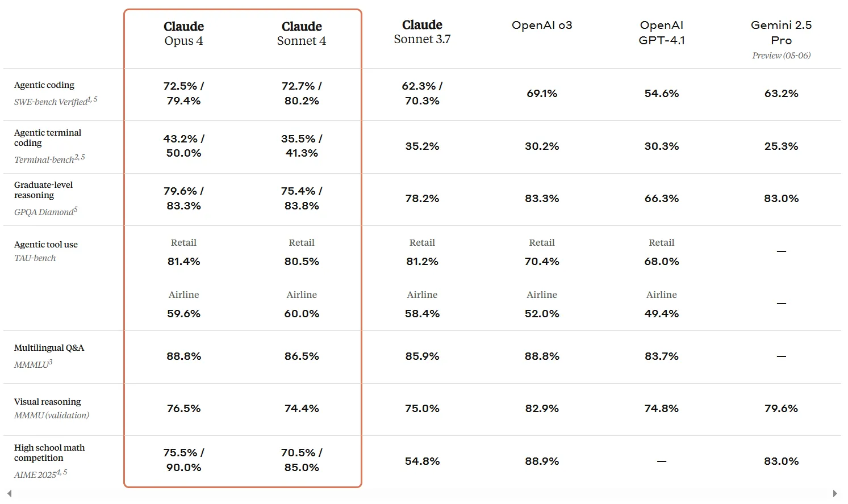Click the left scroll arrow
Viewport: 848px width, 504px height.
pyautogui.click(x=9, y=493)
